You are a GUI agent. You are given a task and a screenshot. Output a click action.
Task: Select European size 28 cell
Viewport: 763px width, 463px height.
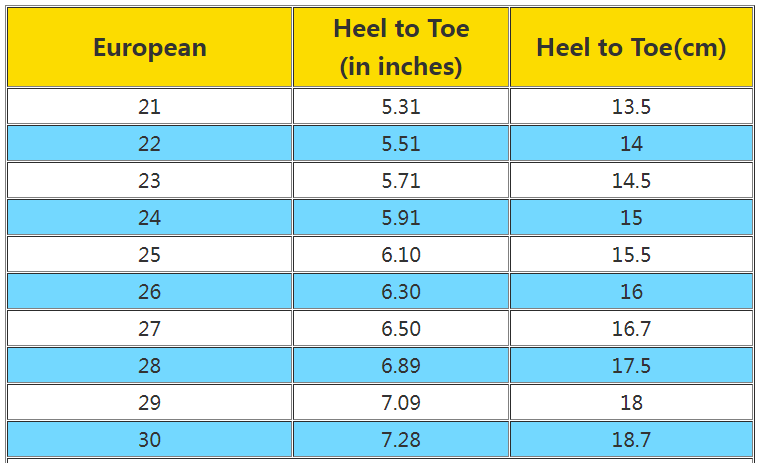click(x=149, y=365)
